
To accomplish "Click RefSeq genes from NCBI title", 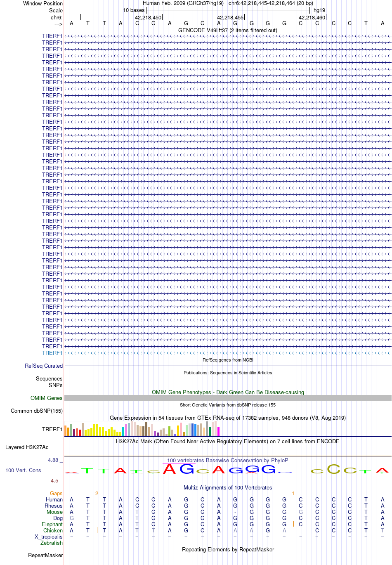I will pyautogui.click(x=228, y=360).
